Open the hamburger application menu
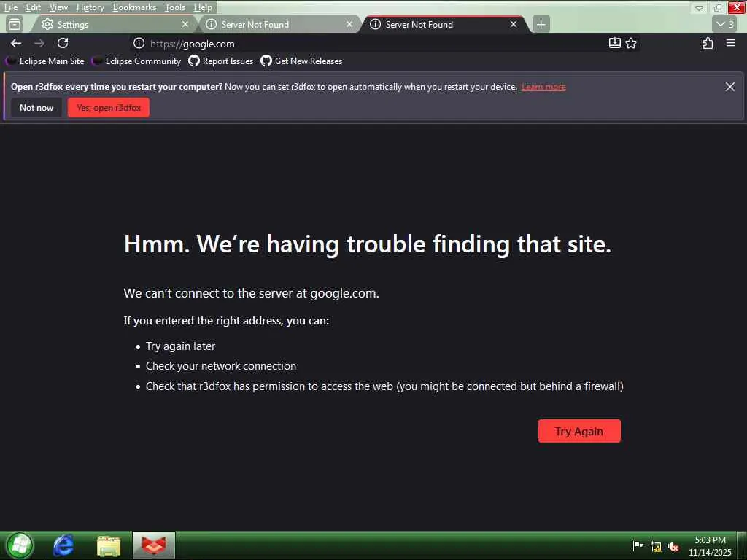 tap(731, 43)
